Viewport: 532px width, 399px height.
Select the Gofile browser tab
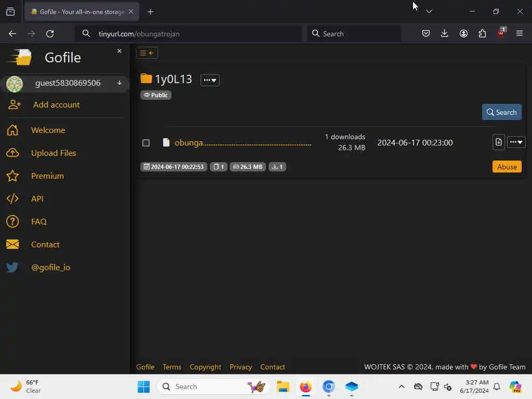82,12
